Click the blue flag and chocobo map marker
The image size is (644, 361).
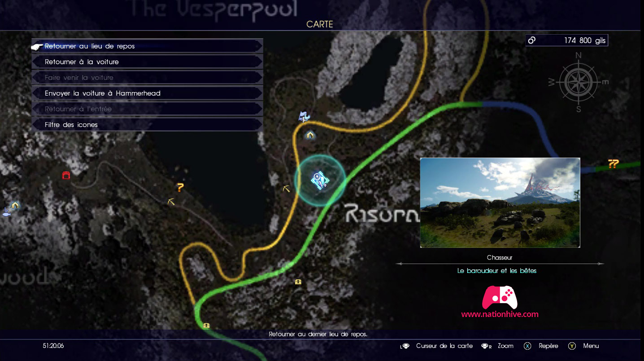tap(304, 117)
